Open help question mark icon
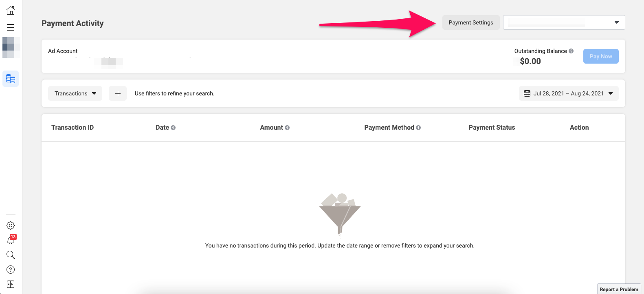This screenshot has height=294, width=644. 11,270
